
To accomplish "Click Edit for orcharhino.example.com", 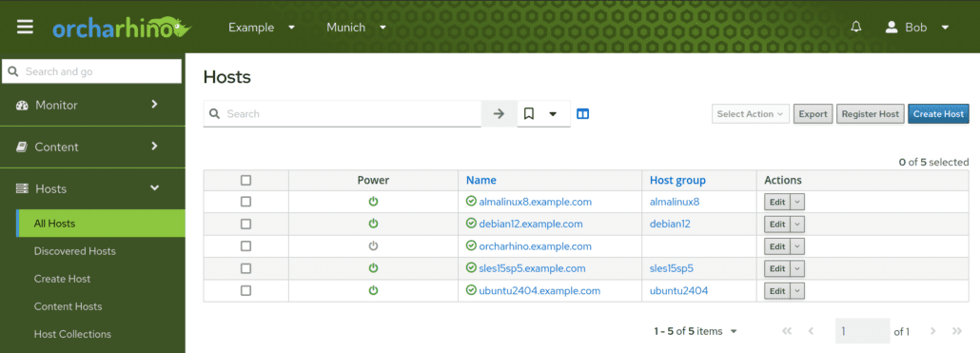I will [777, 246].
